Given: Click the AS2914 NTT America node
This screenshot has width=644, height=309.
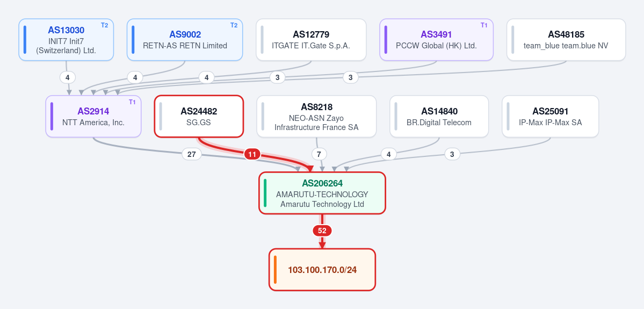Looking at the screenshot, I should click(x=93, y=116).
